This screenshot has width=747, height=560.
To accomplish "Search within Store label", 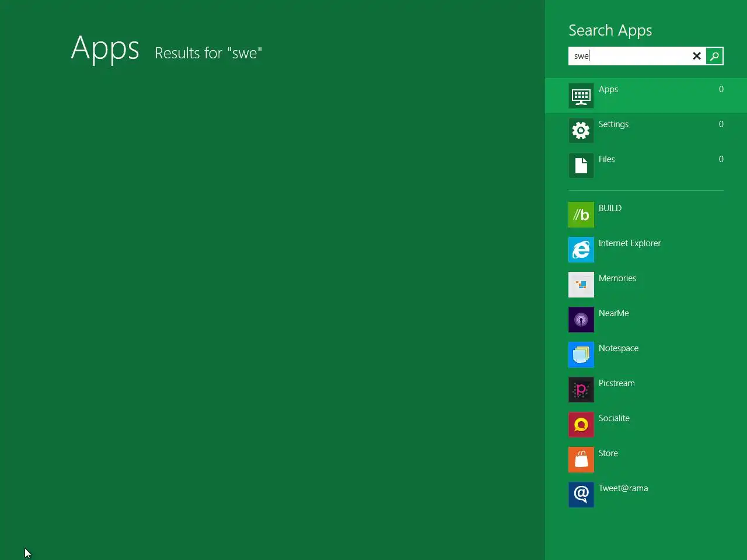I will [x=608, y=453].
